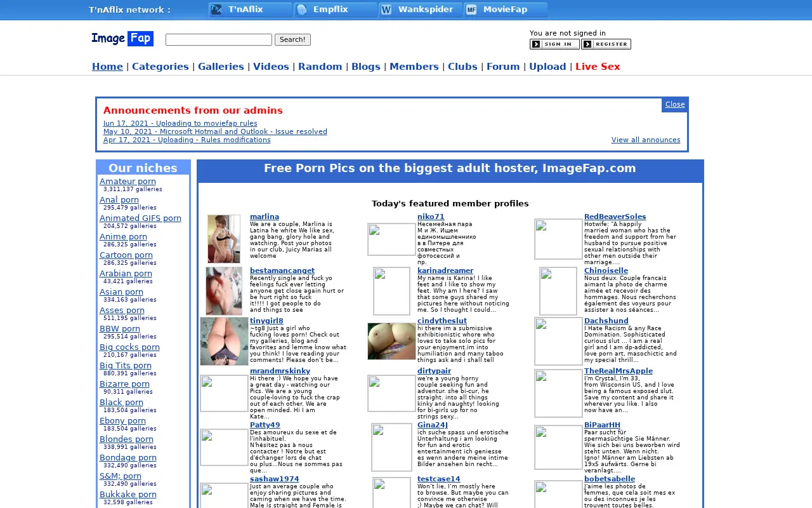Open the Anime niche link
This screenshot has height=508, width=812.
pos(123,236)
